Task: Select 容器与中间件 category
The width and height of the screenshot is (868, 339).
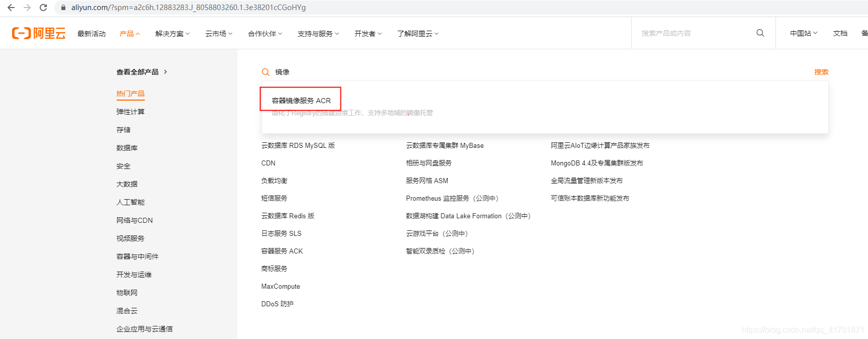Action: pyautogui.click(x=137, y=257)
